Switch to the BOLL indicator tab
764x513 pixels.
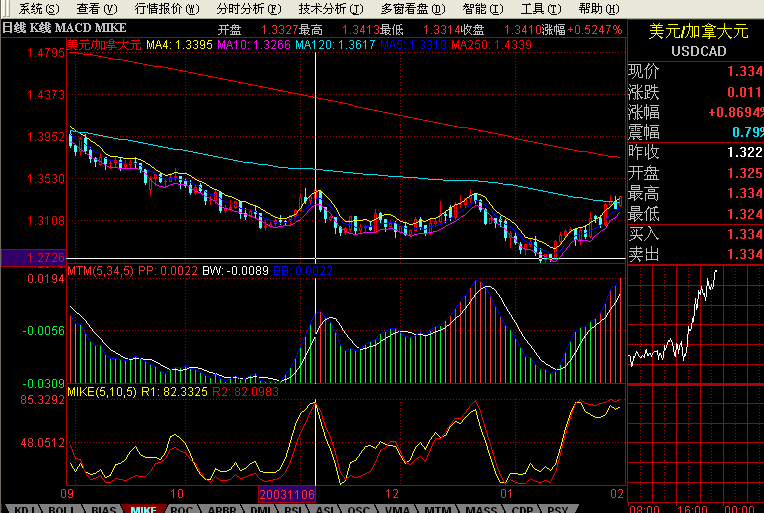click(x=61, y=509)
